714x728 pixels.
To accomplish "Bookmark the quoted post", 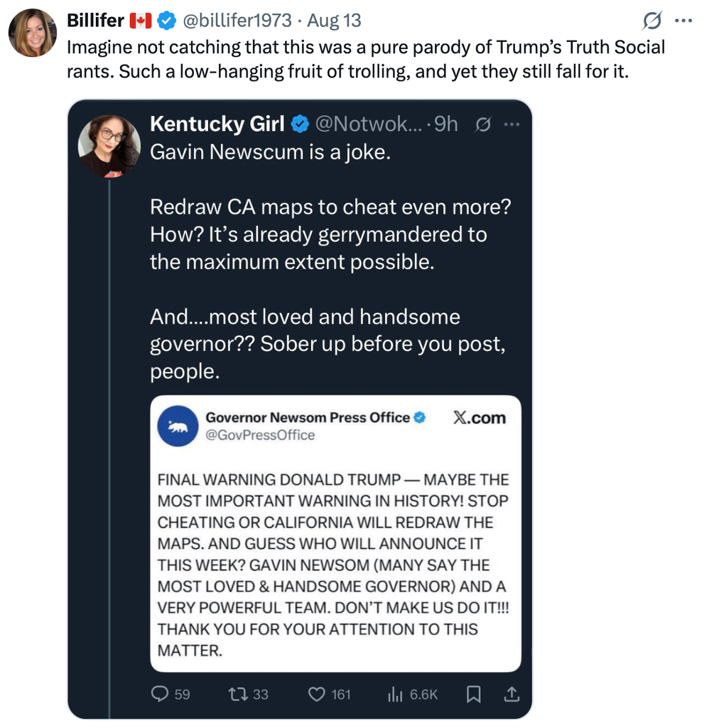I will coord(474,694).
